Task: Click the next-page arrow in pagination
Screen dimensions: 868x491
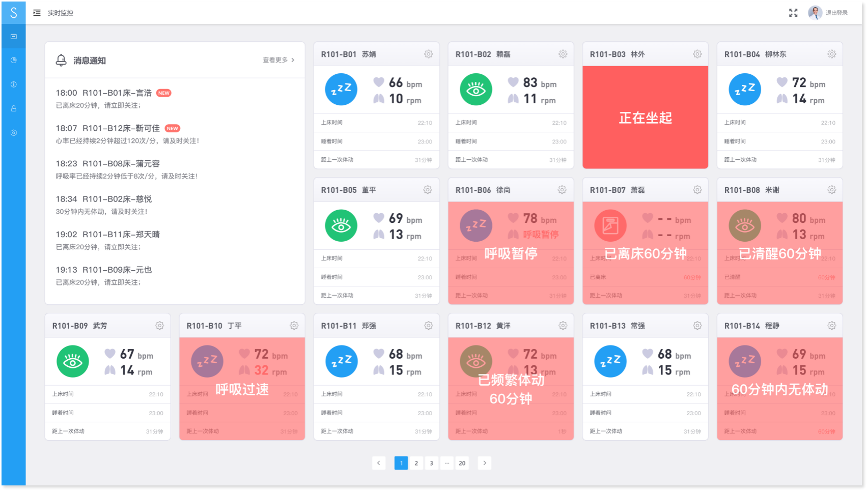Action: tap(484, 463)
